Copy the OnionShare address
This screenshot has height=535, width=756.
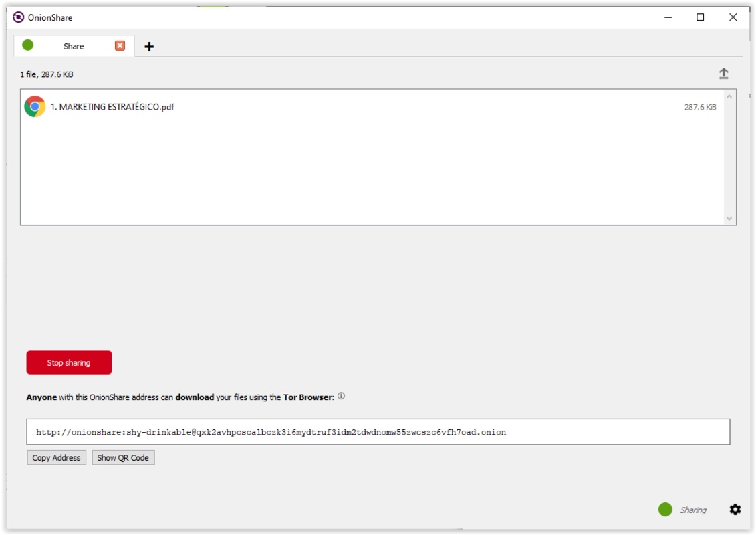click(x=56, y=457)
